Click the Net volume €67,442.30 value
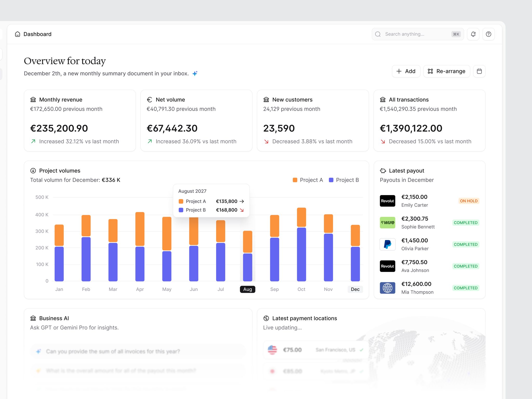532x399 pixels. pyautogui.click(x=172, y=128)
